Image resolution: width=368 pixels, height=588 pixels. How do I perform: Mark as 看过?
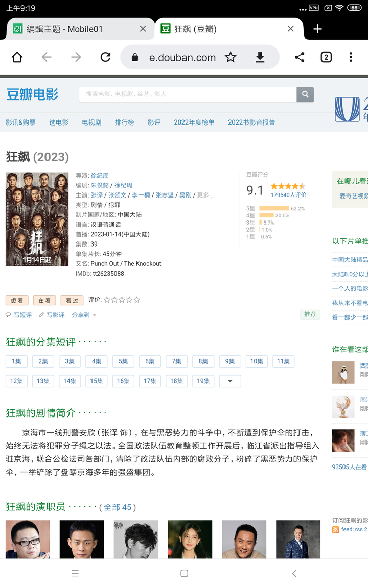coord(72,300)
